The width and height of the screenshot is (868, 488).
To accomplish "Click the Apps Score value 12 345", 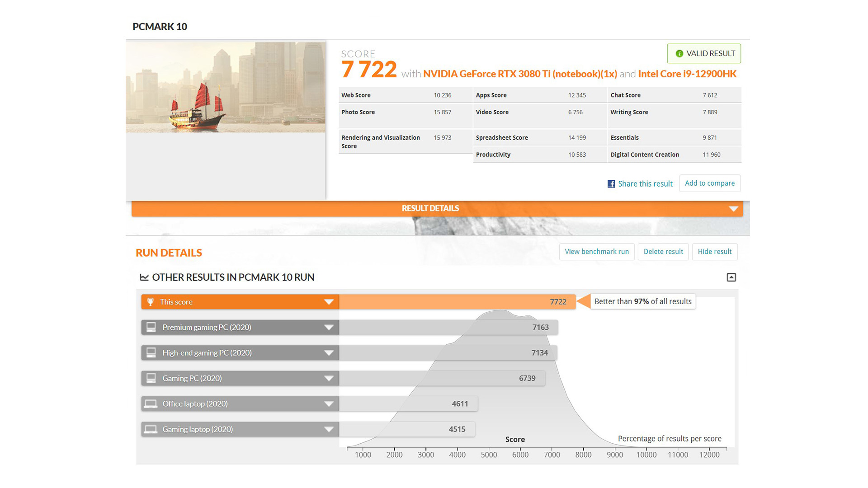I will (577, 95).
